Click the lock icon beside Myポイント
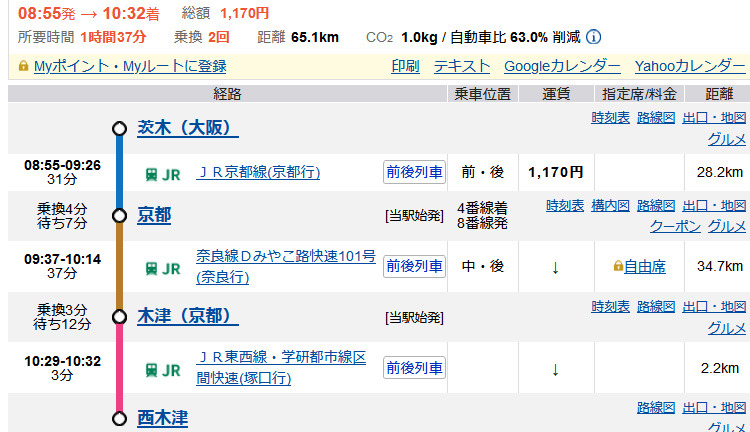Viewport: 750px width, 432px height. point(23,66)
